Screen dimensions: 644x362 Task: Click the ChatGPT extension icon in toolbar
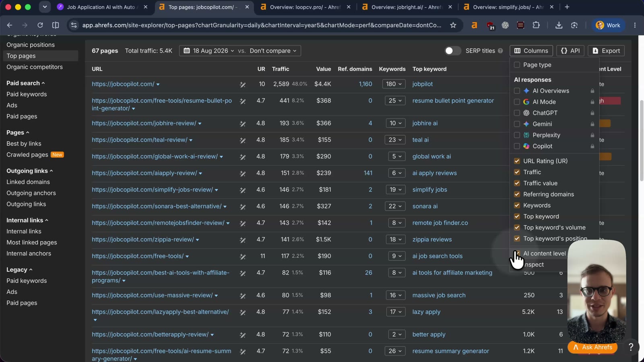(505, 25)
